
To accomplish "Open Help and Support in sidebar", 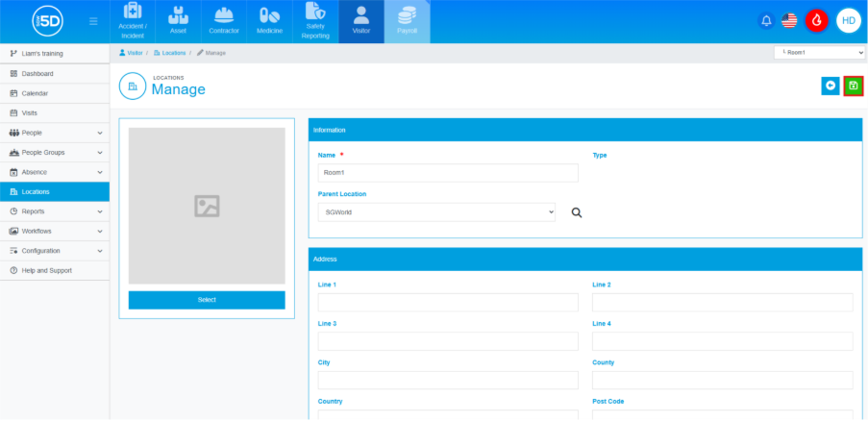I will (46, 270).
